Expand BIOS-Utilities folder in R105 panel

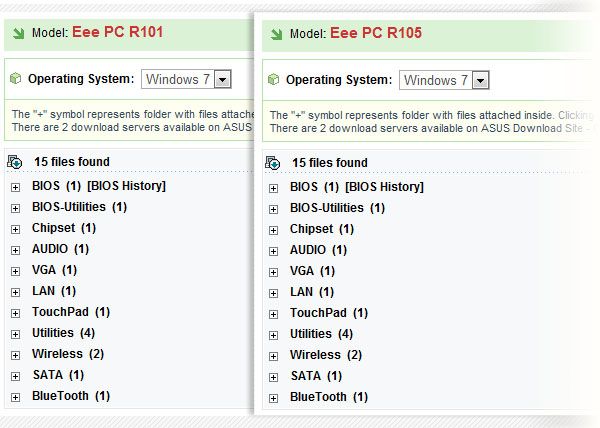tap(273, 210)
